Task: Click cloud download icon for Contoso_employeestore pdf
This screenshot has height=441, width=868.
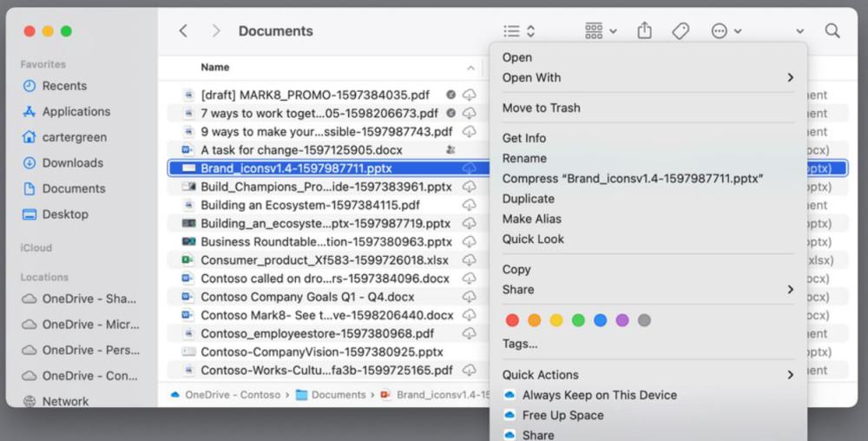Action: (x=469, y=333)
